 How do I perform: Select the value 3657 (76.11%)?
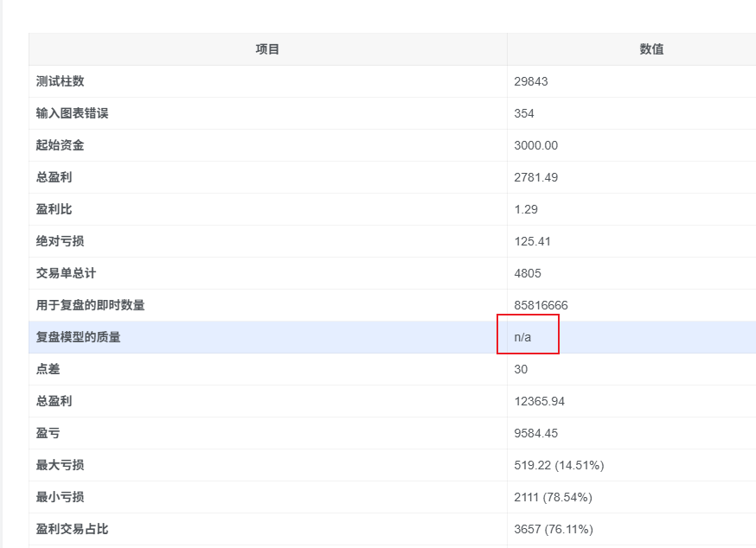[549, 528]
